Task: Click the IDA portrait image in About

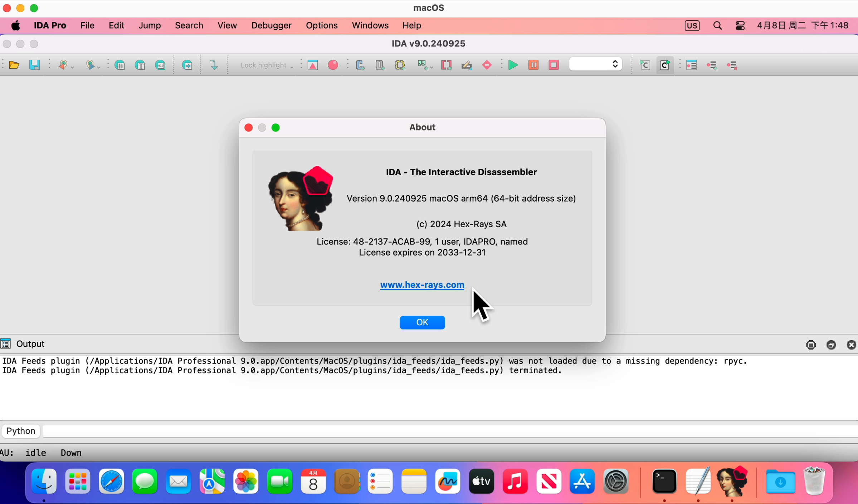Action: tap(301, 198)
